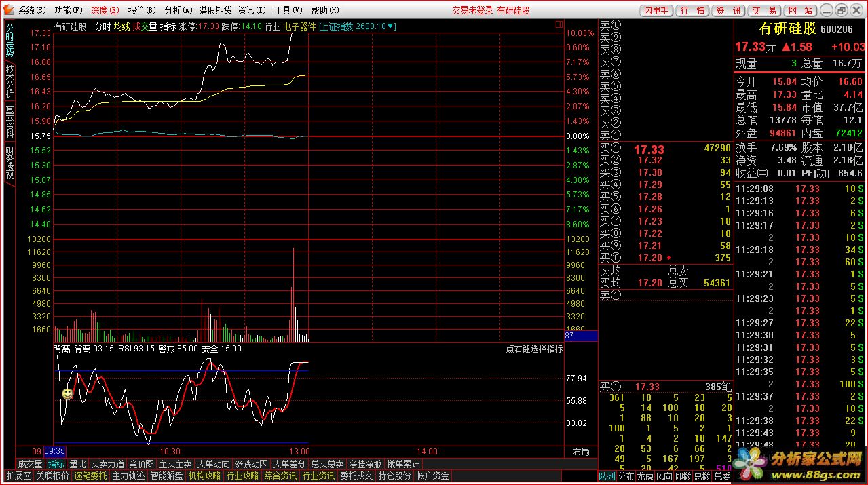Click the application logo icon in title bar
Image resolution: width=868 pixels, height=485 pixels.
(x=7, y=9)
